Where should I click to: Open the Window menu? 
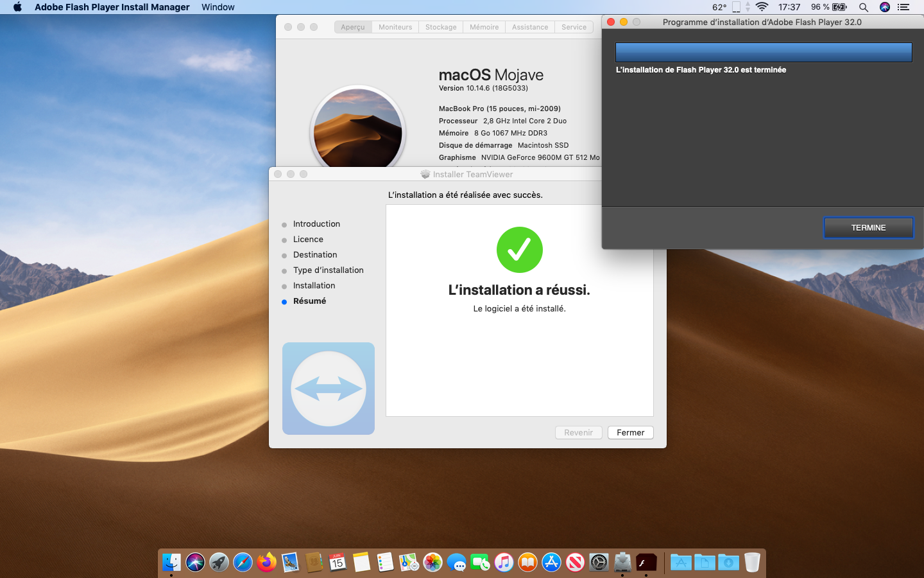(218, 7)
